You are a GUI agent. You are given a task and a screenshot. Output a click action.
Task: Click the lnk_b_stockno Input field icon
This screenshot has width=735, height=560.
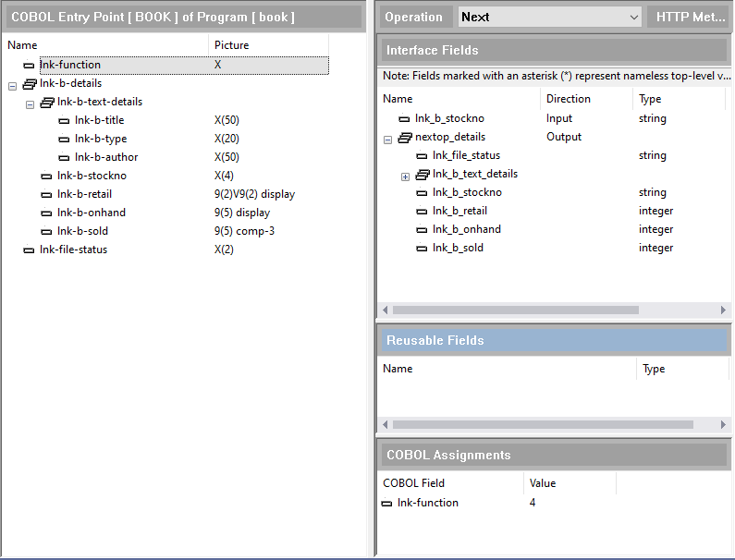tap(404, 119)
